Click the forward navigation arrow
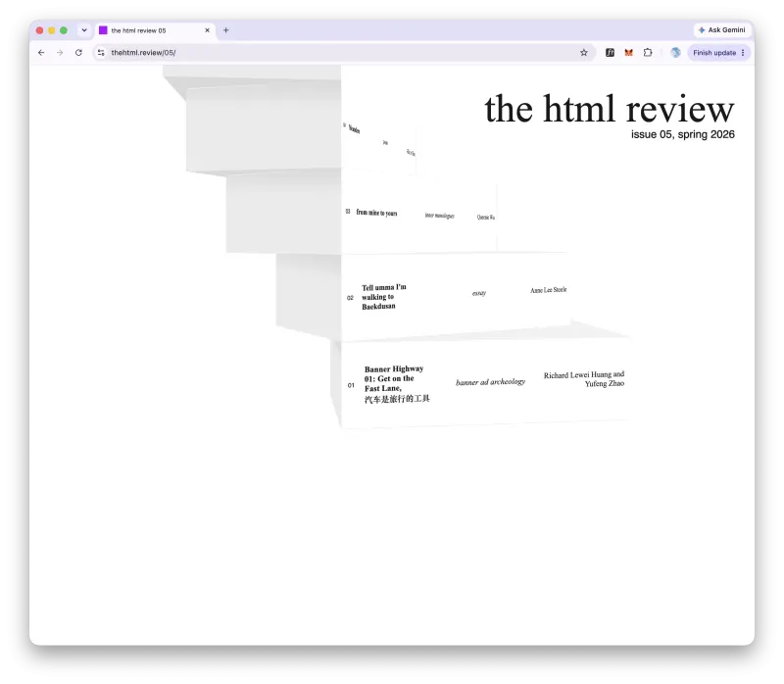 (60, 53)
